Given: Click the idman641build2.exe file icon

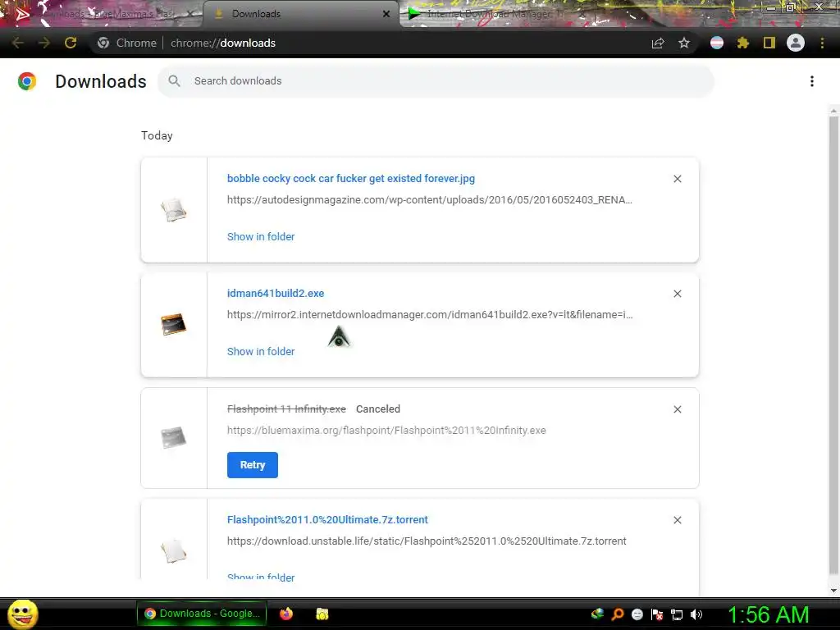Looking at the screenshot, I should point(174,325).
